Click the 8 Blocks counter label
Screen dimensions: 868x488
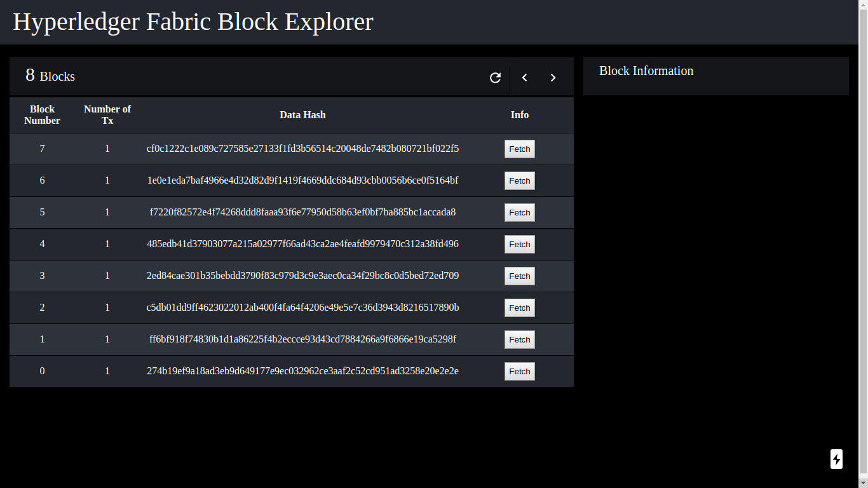click(x=50, y=76)
